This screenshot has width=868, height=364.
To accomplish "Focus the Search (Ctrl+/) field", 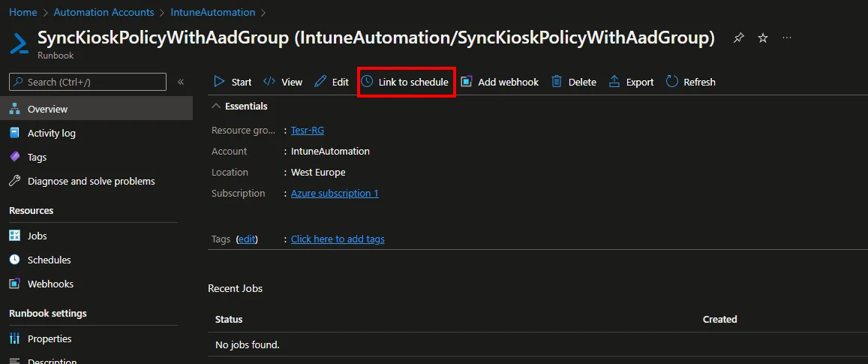I will coord(88,82).
